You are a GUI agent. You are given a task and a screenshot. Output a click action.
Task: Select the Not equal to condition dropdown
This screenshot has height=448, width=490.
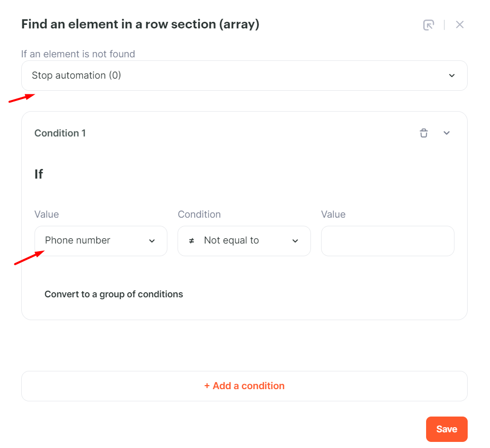click(x=243, y=241)
